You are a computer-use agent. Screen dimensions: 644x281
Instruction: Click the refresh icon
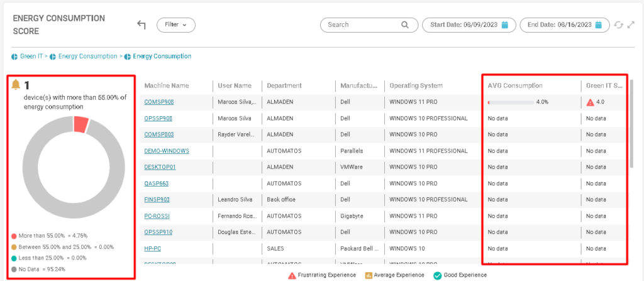click(618, 25)
